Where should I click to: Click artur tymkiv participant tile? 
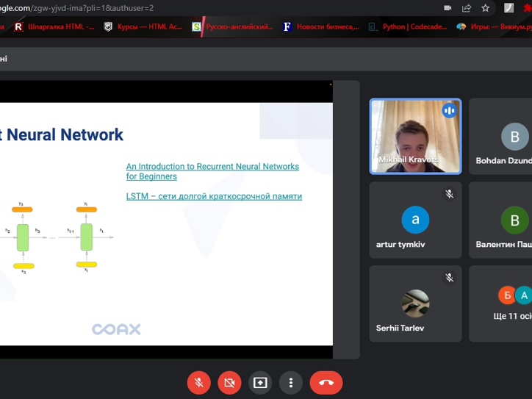click(415, 220)
